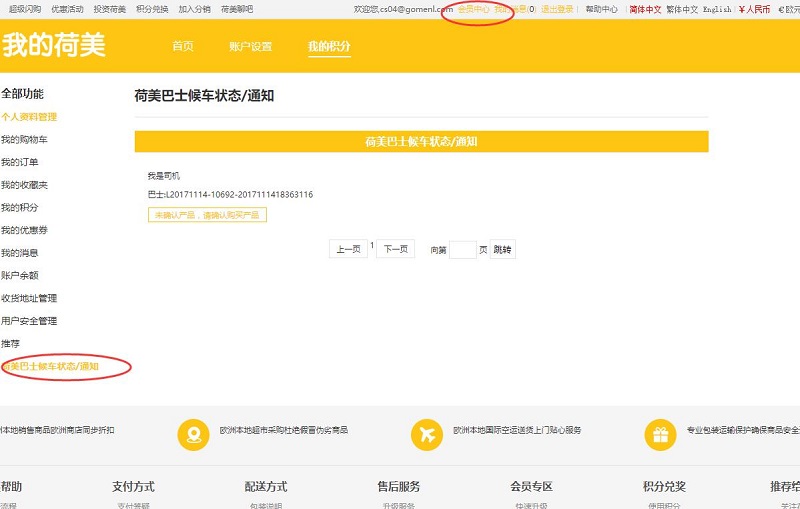Click the 我是司机 text
Viewport: 800px width, 509px height.
coord(164,176)
